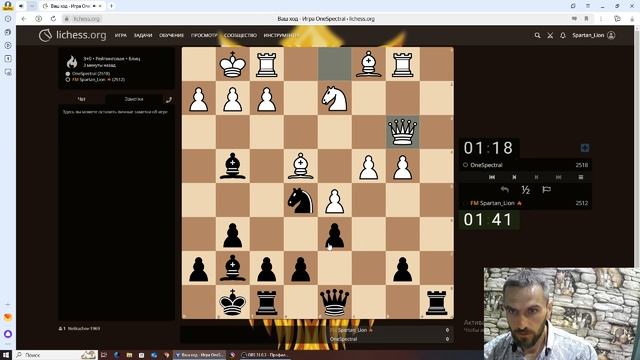Click the black rook on h1

click(436, 302)
